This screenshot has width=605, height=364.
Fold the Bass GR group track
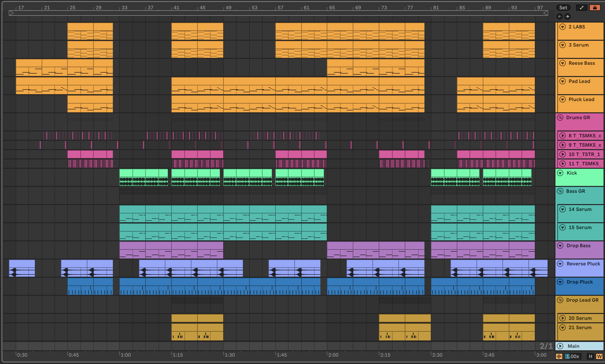tap(560, 191)
